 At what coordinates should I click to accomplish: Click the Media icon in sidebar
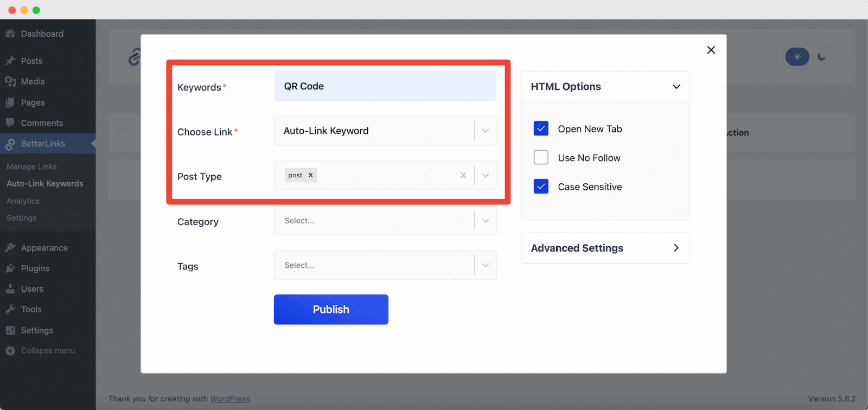pos(10,81)
